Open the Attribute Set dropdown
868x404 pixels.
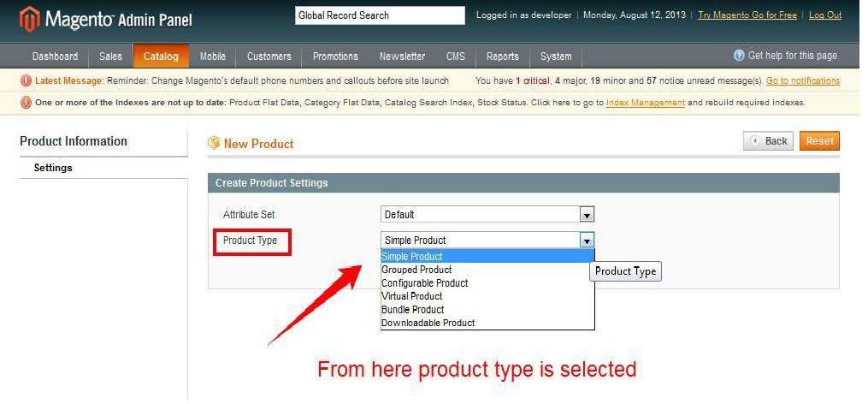pyautogui.click(x=487, y=215)
